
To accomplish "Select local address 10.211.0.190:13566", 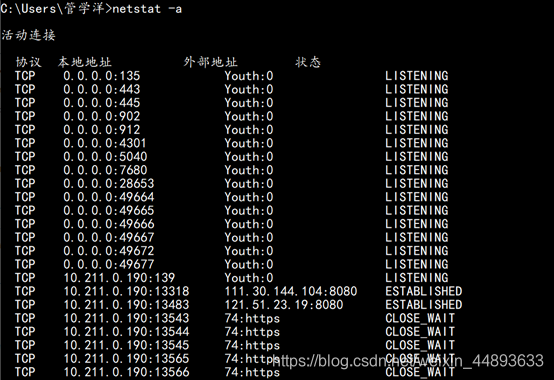I will [x=126, y=372].
